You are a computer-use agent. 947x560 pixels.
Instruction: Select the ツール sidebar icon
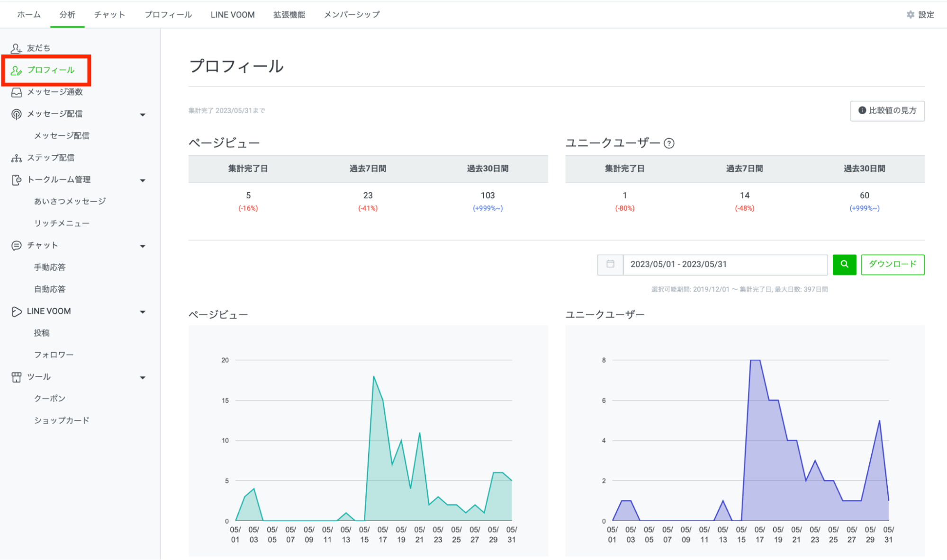click(x=16, y=377)
